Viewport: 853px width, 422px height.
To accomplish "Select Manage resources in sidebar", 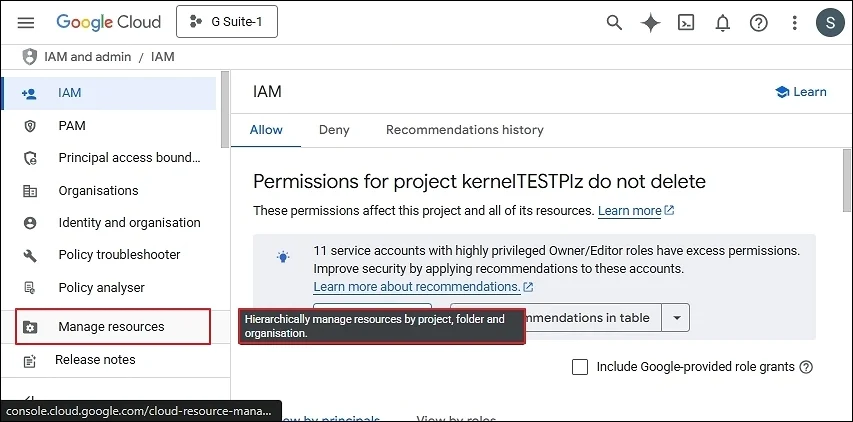I will coord(113,326).
